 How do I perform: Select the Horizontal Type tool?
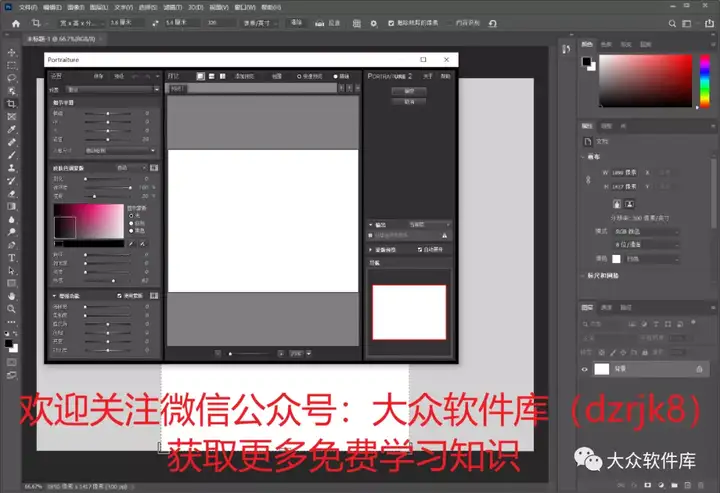11,258
